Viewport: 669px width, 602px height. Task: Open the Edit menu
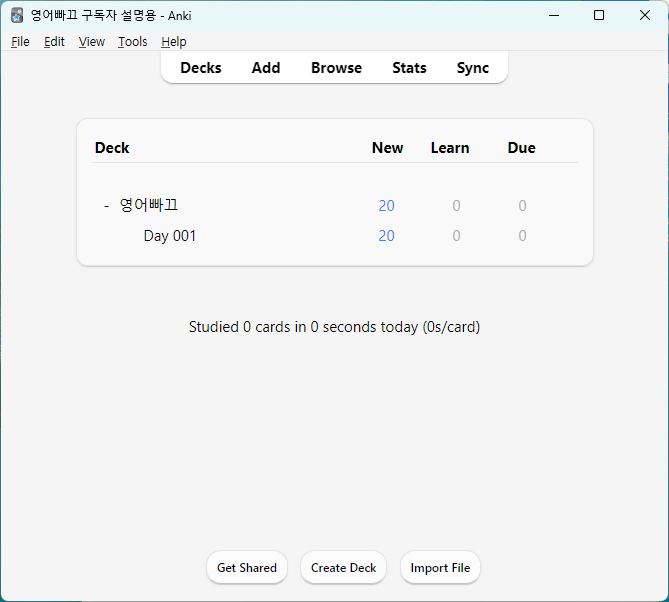tap(54, 42)
